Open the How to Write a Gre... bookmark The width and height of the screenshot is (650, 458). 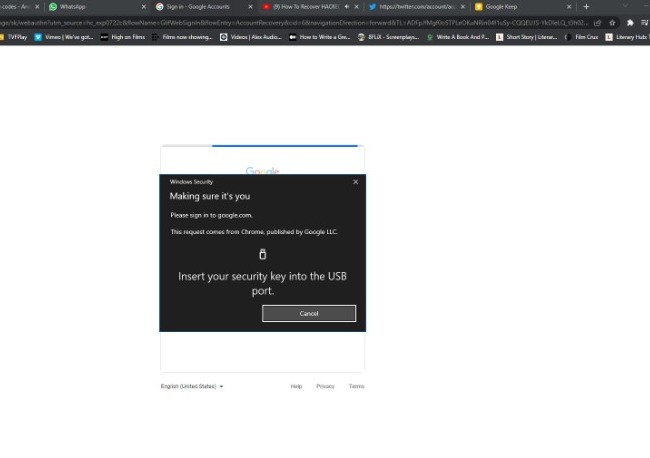point(320,37)
